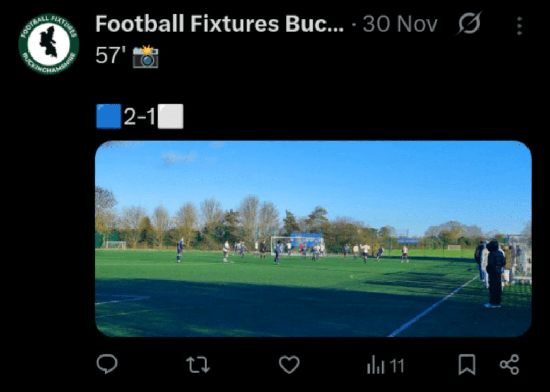Click the Football Fixtures Buc... account name
This screenshot has height=392, width=550.
point(219,24)
